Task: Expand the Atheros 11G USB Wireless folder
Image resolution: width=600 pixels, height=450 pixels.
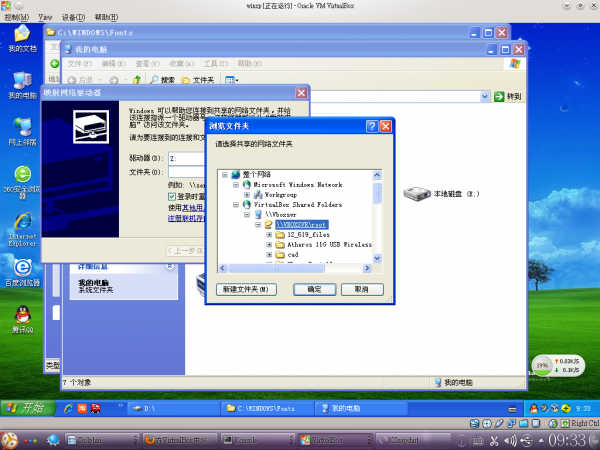Action: (x=269, y=245)
